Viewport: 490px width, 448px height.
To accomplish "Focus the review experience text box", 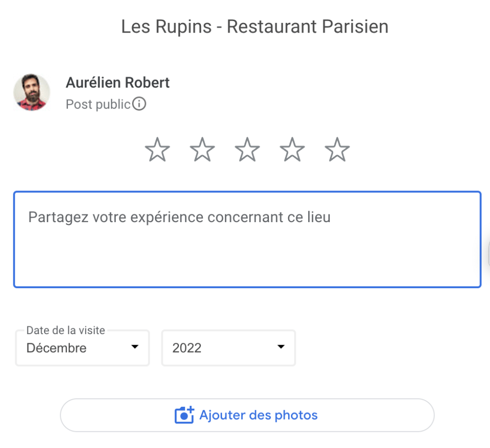I will point(247,239).
